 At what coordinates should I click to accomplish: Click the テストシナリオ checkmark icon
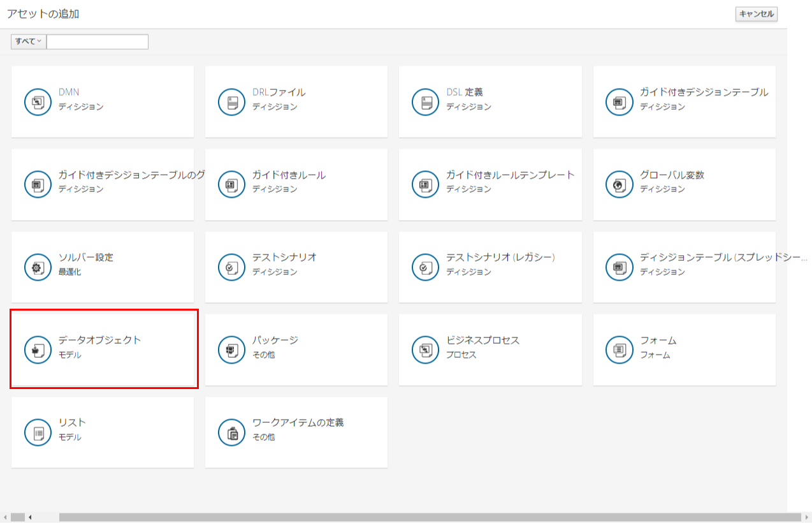[x=231, y=267]
